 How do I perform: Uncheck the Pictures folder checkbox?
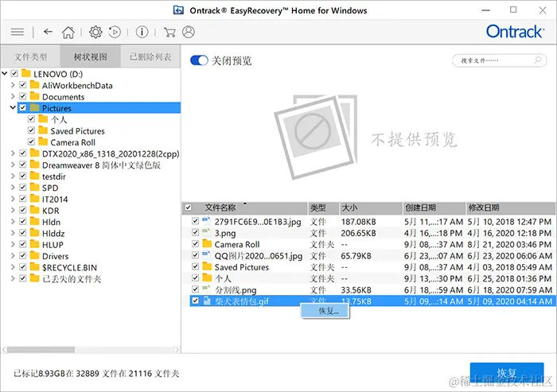tap(23, 107)
